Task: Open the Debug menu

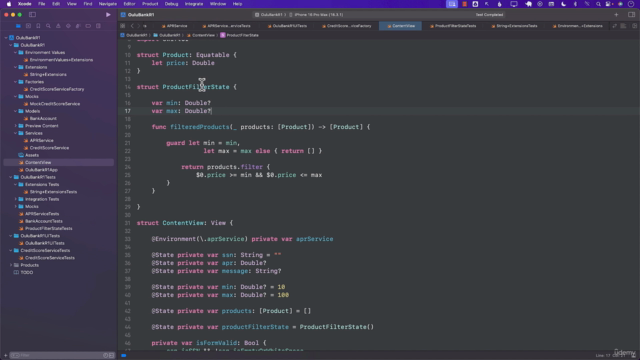Action: pyautogui.click(x=171, y=4)
